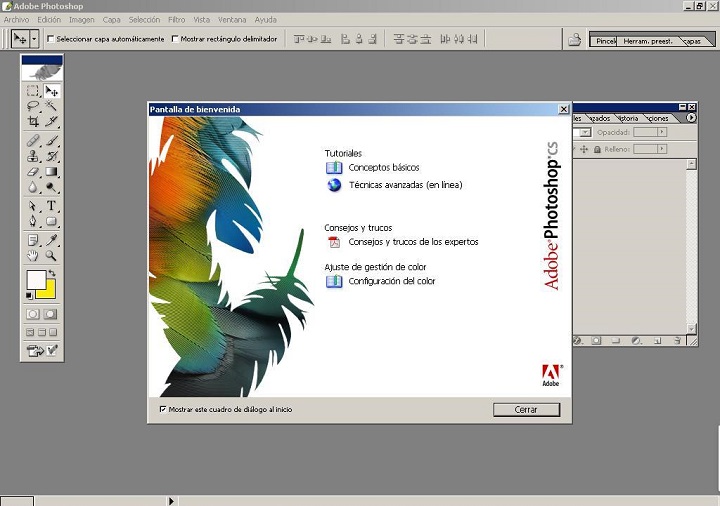The image size is (720, 506).
Task: Open the Pincel tab in palette well
Action: [x=605, y=41]
